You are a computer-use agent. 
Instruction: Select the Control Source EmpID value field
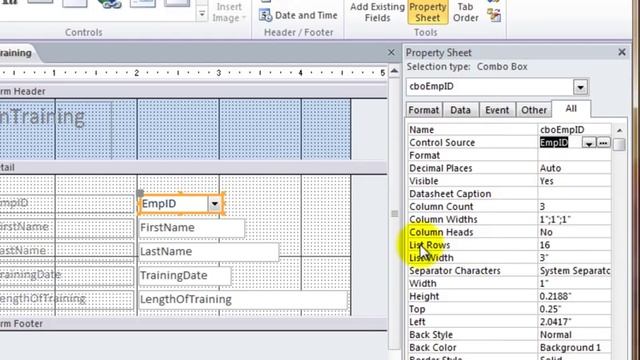point(560,142)
